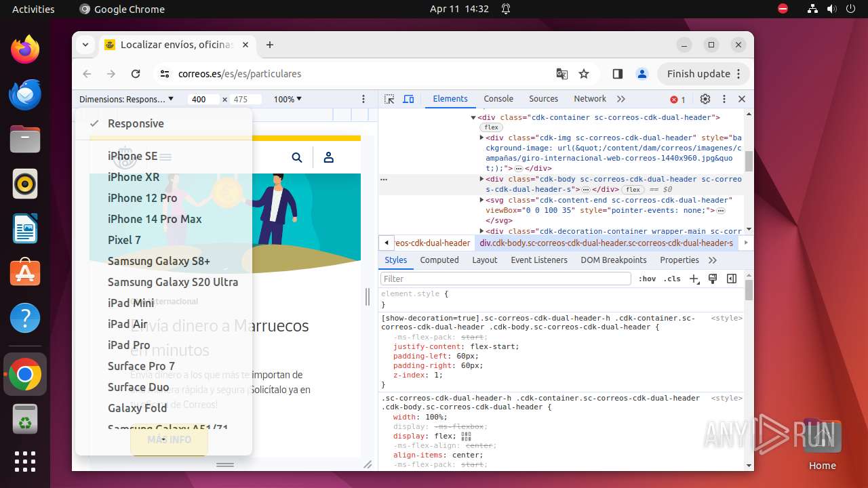This screenshot has width=868, height=488.
Task: Click the search magnifier on Correos page
Action: click(297, 157)
